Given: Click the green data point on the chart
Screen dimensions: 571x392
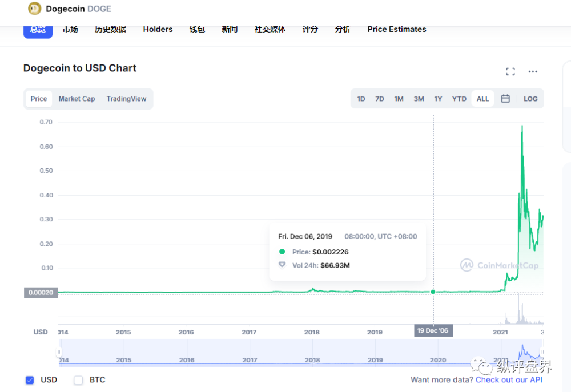Looking at the screenshot, I should 433,292.
